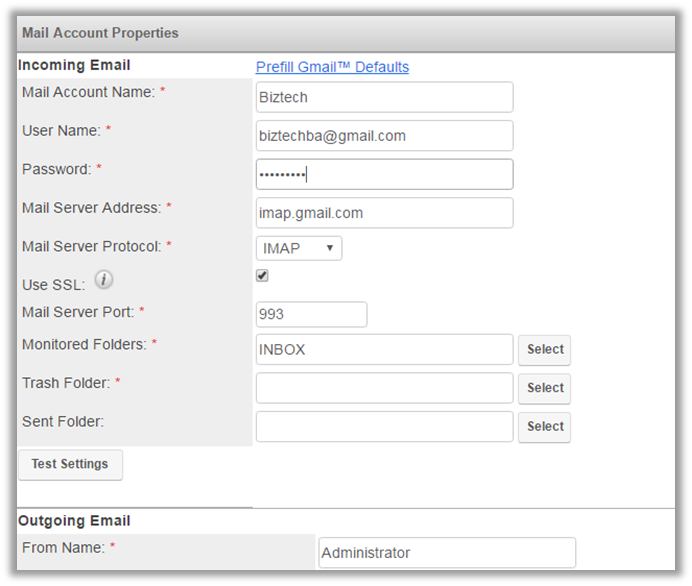This screenshot has width=692, height=586.
Task: Click the Outgoing Email section heading
Action: (x=74, y=521)
